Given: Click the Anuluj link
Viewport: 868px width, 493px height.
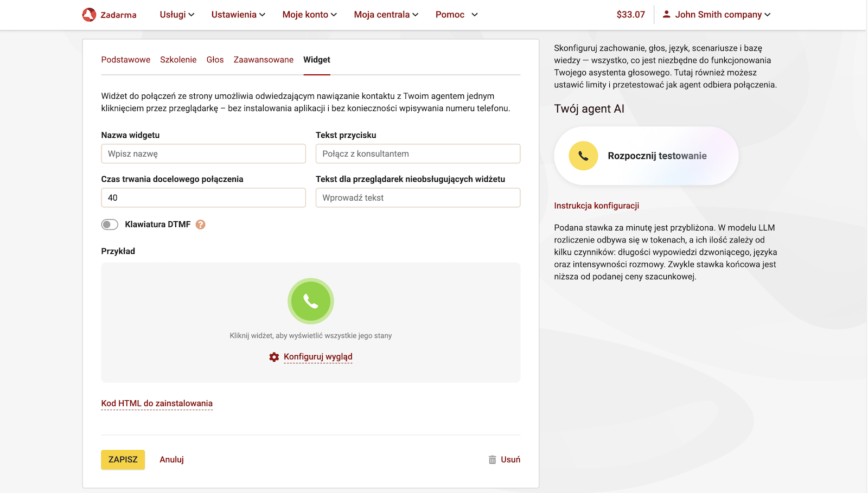Looking at the screenshot, I should 171,459.
